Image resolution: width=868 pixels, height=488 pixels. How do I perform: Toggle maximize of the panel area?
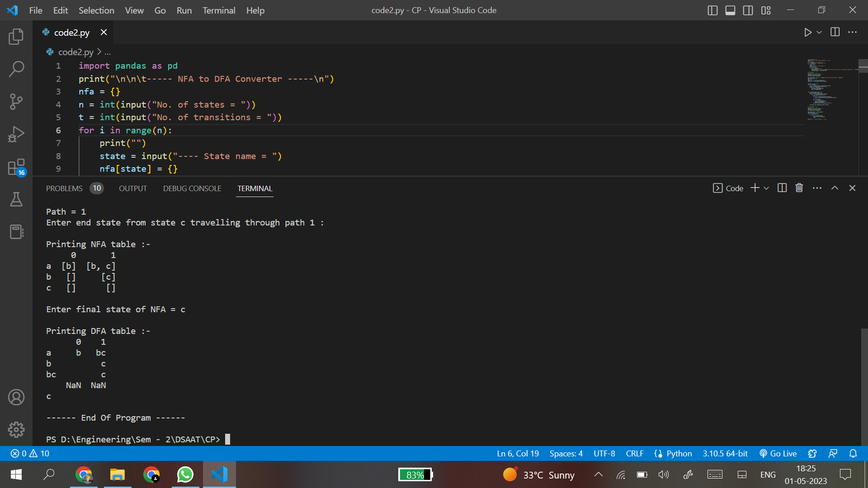(835, 188)
